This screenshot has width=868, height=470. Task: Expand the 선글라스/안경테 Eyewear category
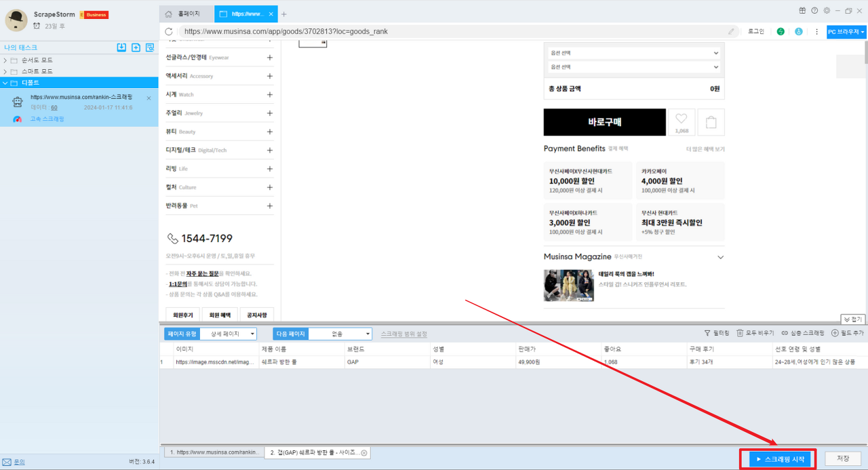(270, 58)
